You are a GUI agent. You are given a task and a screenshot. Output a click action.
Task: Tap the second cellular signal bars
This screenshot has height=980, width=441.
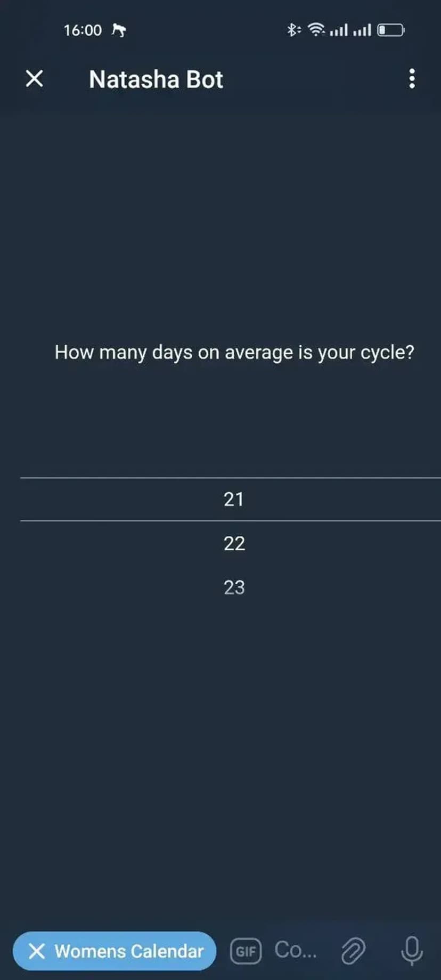pos(362,30)
